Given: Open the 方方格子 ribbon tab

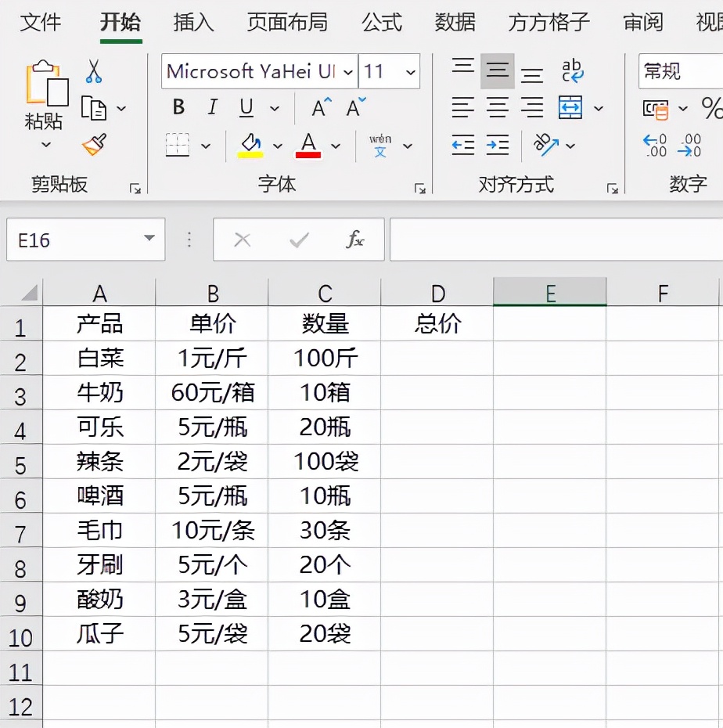Looking at the screenshot, I should [548, 23].
